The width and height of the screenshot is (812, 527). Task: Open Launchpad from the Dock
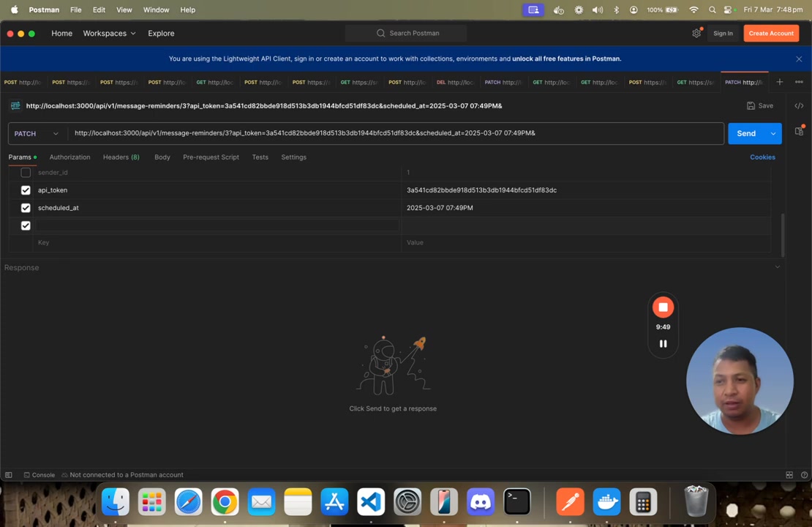click(x=151, y=501)
